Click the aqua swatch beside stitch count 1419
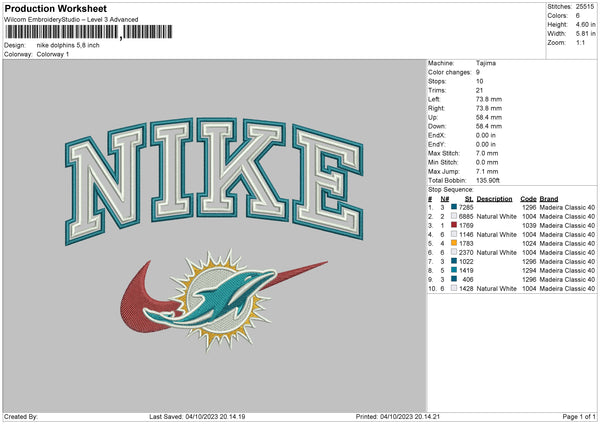This screenshot has width=600, height=424. click(454, 270)
